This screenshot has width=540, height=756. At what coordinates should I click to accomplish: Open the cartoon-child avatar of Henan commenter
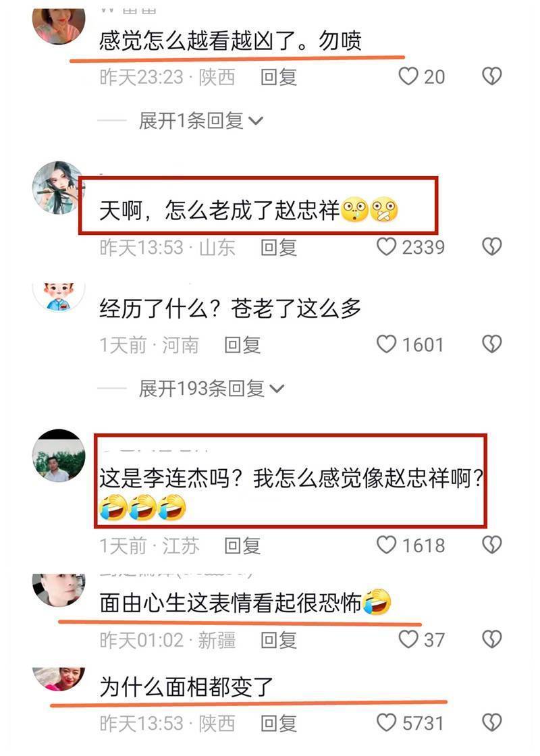[x=58, y=296]
